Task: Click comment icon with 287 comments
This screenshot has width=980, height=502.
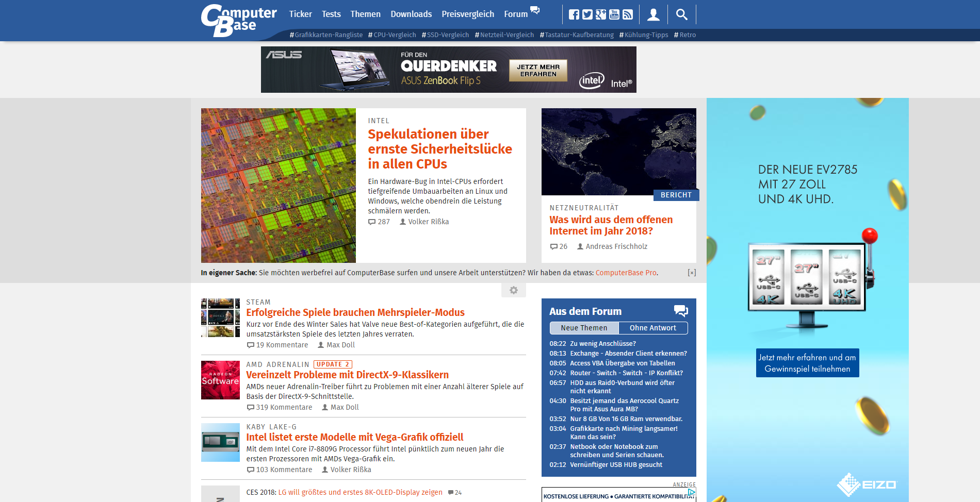Action: pyautogui.click(x=372, y=222)
